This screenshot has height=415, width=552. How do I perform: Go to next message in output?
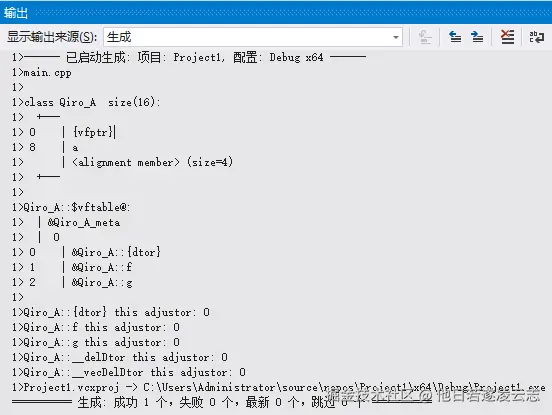pos(477,37)
